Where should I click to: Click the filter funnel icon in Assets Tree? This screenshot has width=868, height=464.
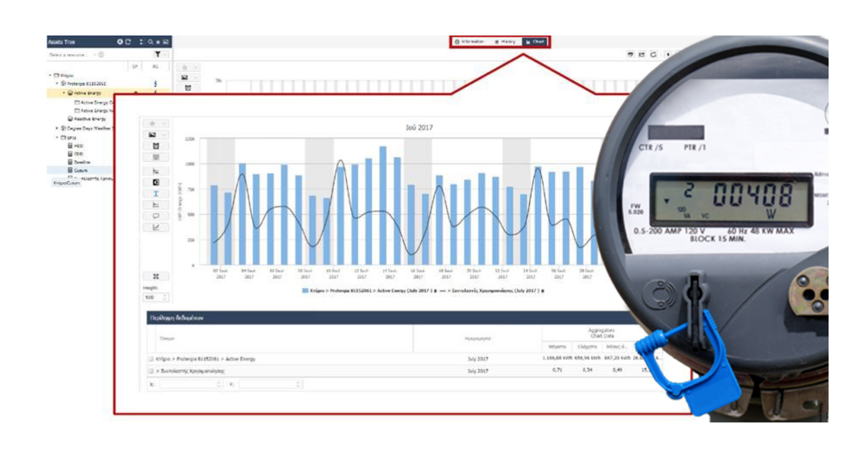tap(157, 54)
